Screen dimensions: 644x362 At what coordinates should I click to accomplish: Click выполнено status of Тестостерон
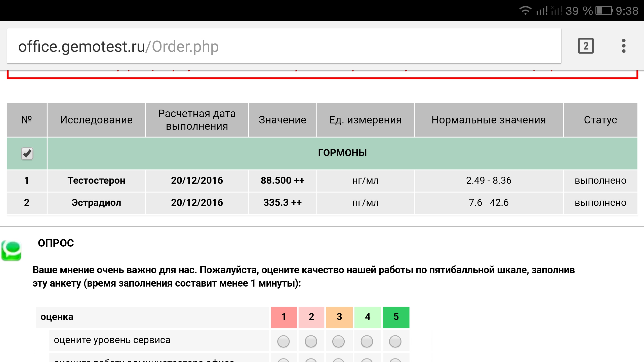pyautogui.click(x=600, y=180)
